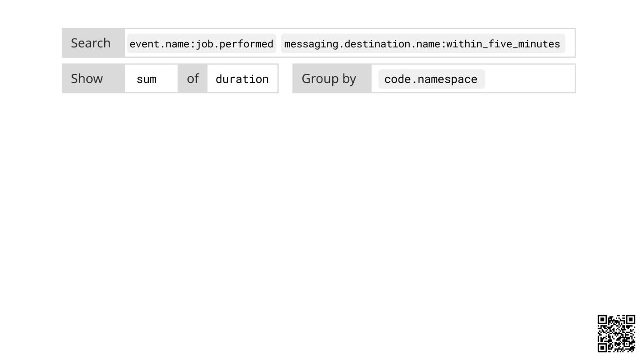Select the code.namespace group-by chip
Screen dimensions: 644x362
pyautogui.click(x=431, y=79)
